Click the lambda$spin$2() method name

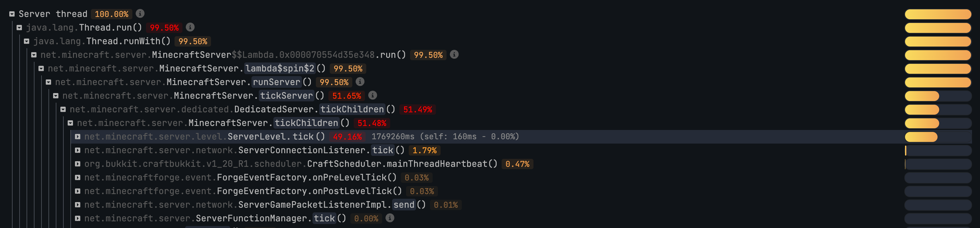[x=280, y=68]
